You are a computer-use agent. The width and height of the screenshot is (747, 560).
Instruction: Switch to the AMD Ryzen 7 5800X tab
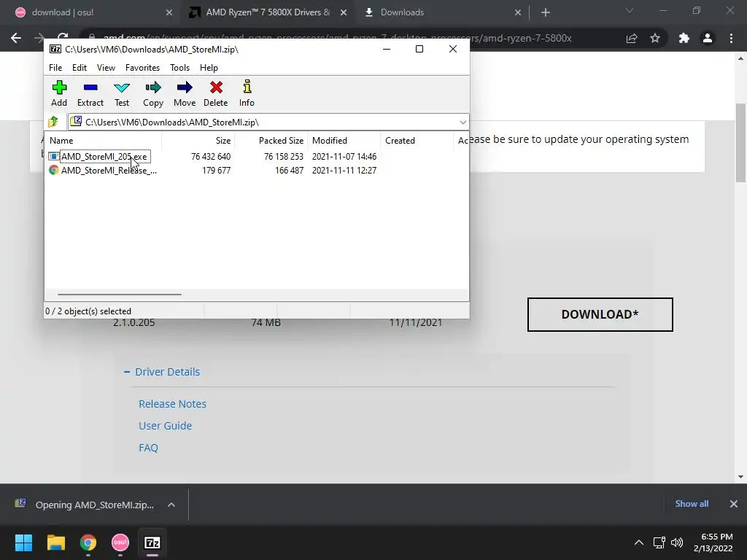click(x=268, y=12)
